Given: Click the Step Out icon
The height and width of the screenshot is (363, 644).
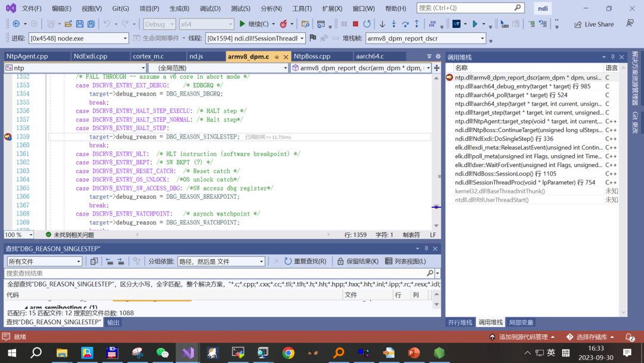Looking at the screenshot, I should click(x=416, y=24).
